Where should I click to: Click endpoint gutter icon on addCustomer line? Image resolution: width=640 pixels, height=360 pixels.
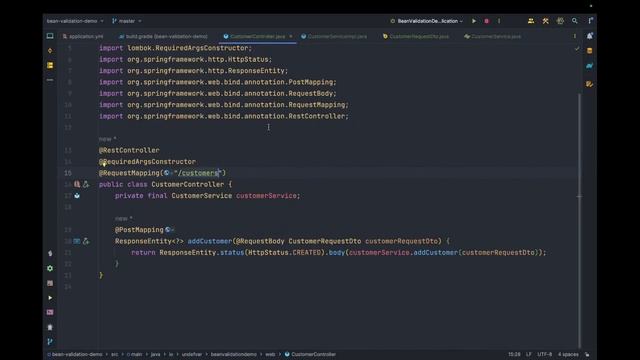click(77, 241)
